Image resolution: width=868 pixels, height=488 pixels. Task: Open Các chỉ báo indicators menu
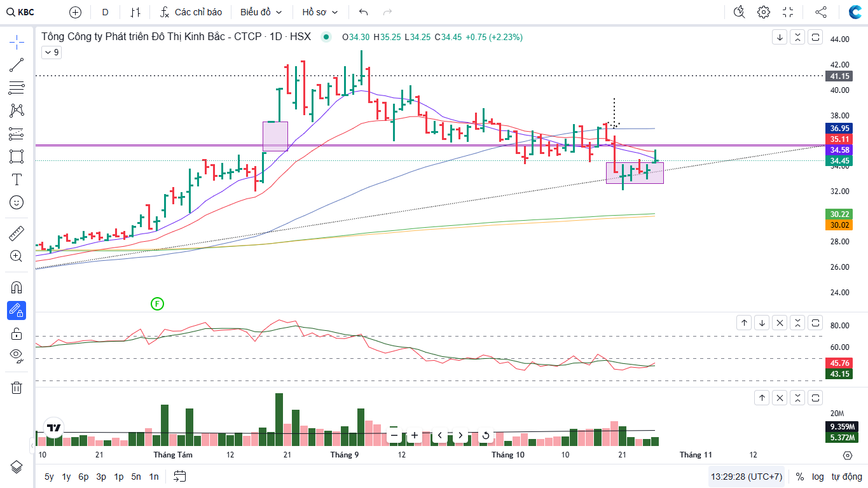coord(191,12)
